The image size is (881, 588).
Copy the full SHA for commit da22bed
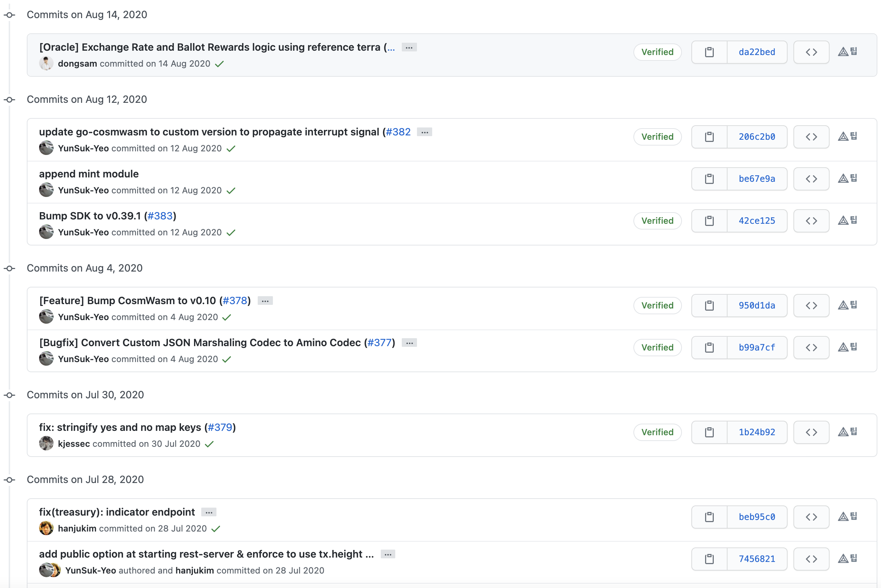(709, 52)
